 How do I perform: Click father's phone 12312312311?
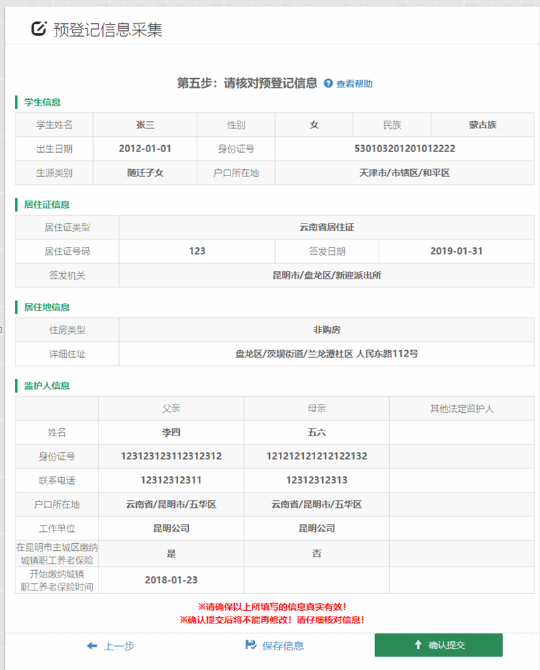pyautogui.click(x=171, y=480)
